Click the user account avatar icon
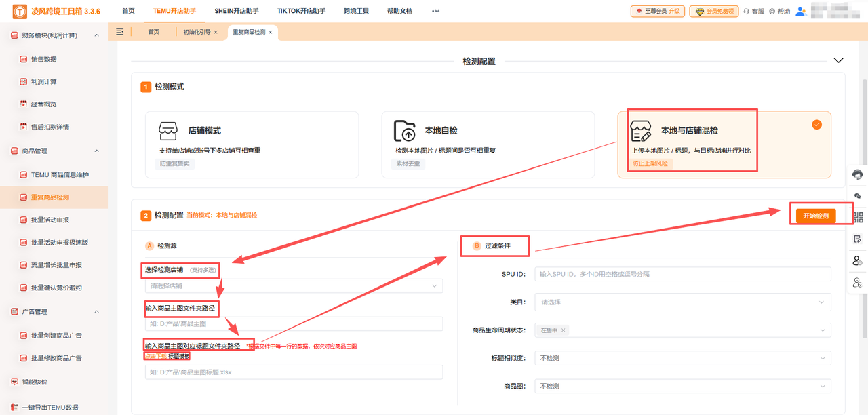This screenshot has width=868, height=415. 801,11
